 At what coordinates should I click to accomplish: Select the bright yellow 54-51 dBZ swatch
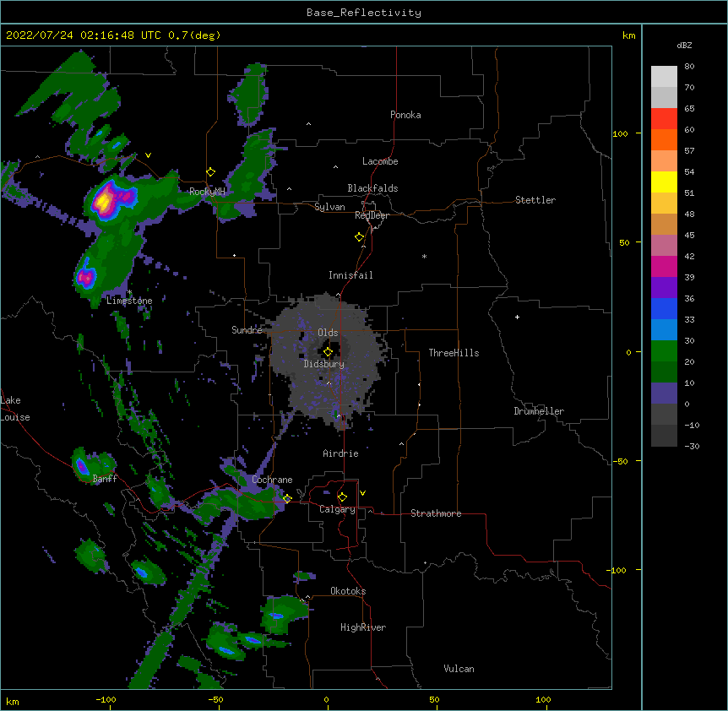(664, 182)
